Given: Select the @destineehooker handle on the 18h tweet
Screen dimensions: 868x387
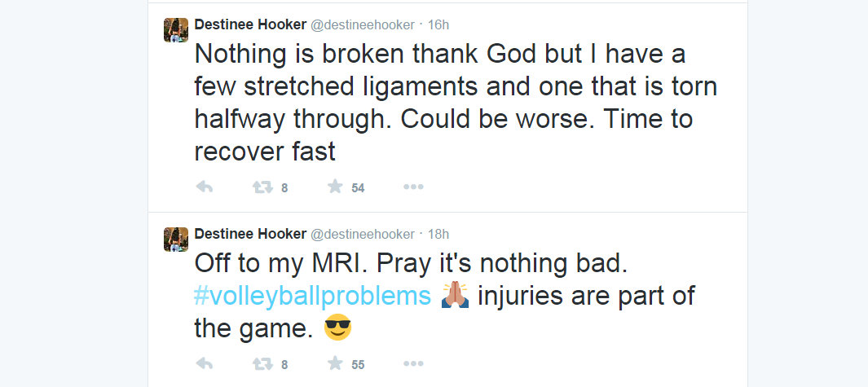Looking at the screenshot, I should (x=362, y=234).
